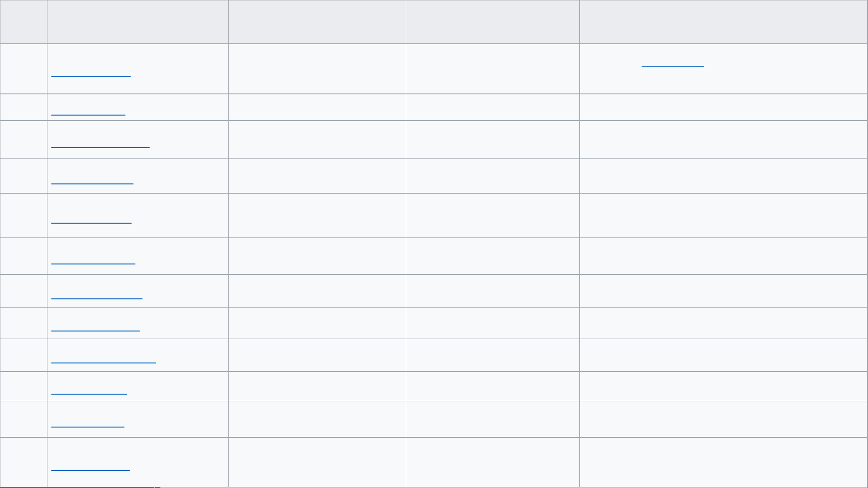Follow the second-column link in the fourth table row
The height and width of the screenshot is (488, 868).
click(92, 179)
